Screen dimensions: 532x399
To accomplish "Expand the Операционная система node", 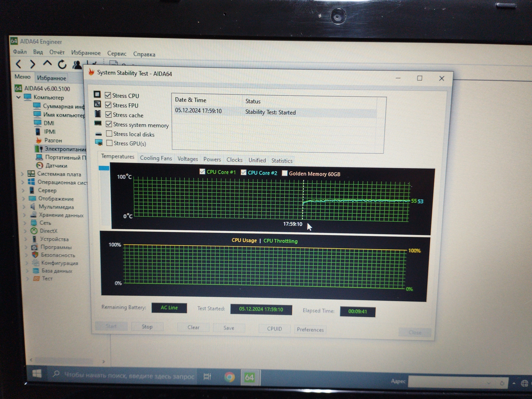I will pos(23,182).
